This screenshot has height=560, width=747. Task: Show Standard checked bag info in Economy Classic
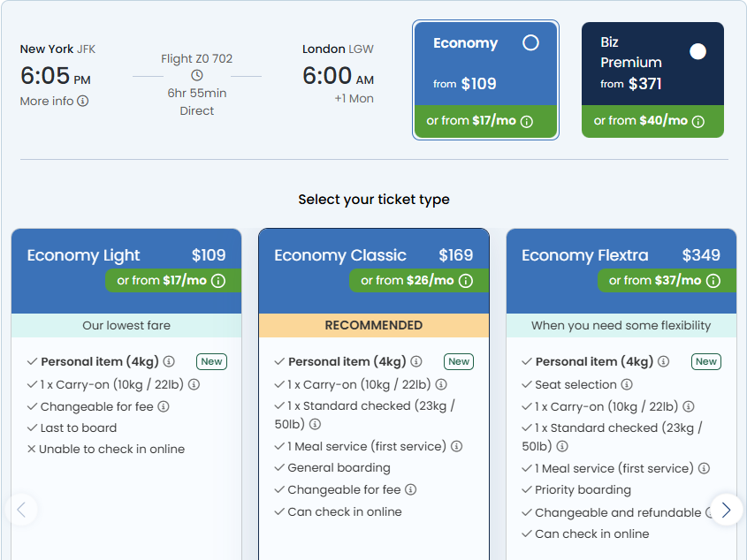pos(315,424)
